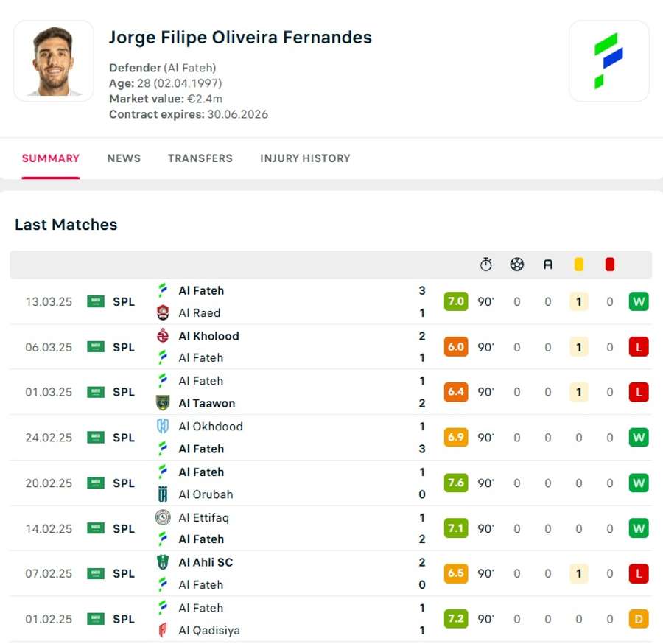Viewport: 663px width, 644px height.
Task: Select the Summary tab
Action: pyautogui.click(x=51, y=158)
